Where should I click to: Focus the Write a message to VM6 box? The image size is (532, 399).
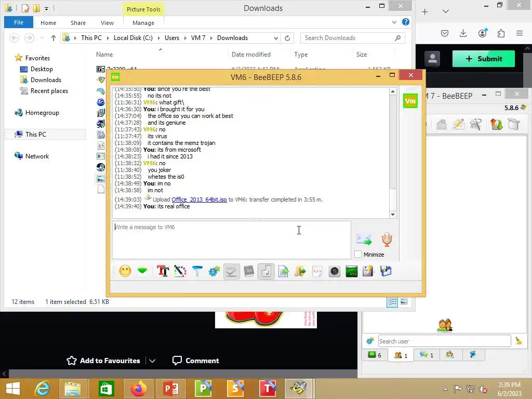coord(231,240)
